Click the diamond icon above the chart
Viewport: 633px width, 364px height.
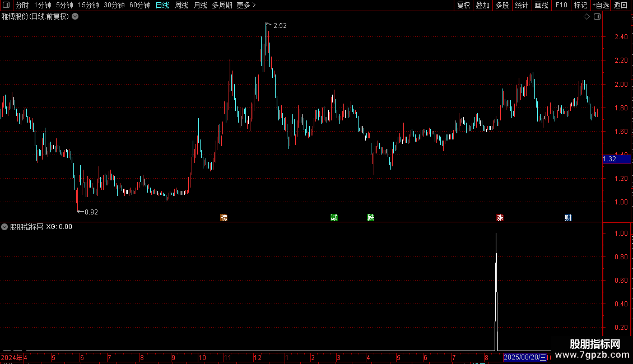pos(587,17)
